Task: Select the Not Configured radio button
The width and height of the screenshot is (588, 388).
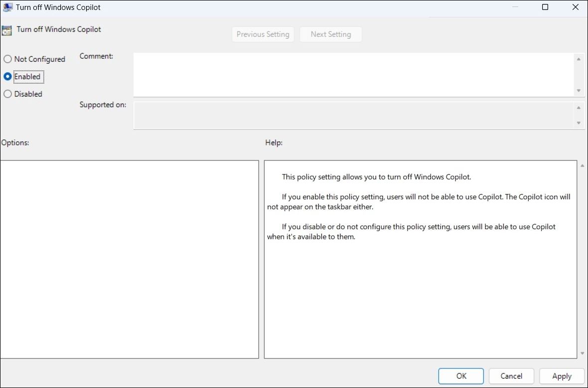Action: (x=7, y=59)
